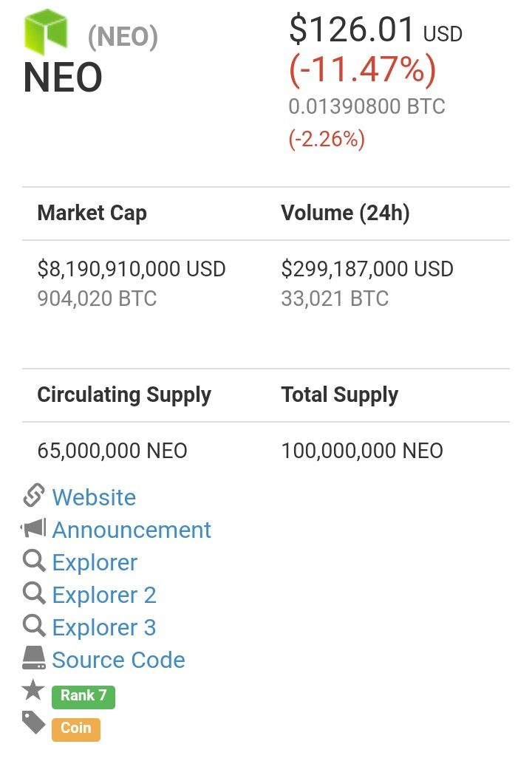Click the magnifier icon next to Explorer
This screenshot has width=532, height=778.
(34, 561)
